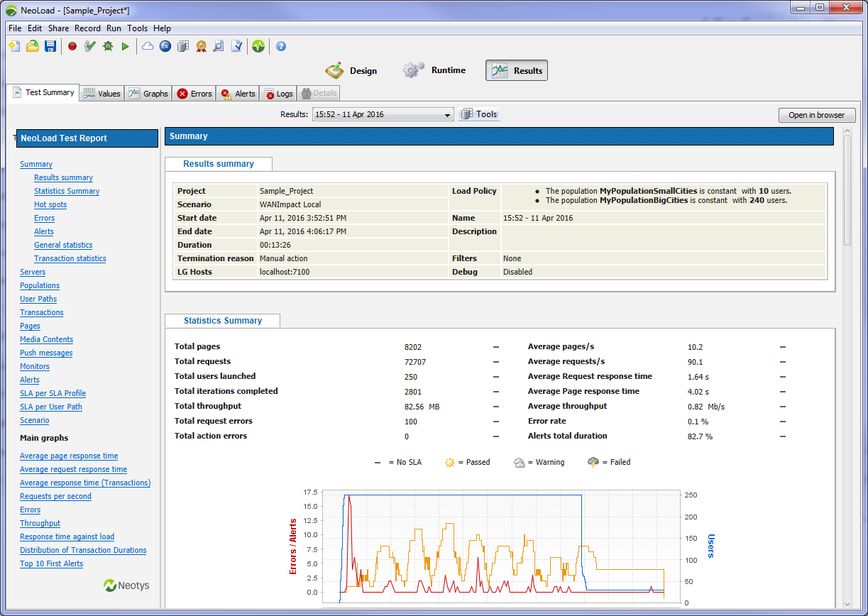Open a project with folder icon
Screen dimensions: 868x616
pyautogui.click(x=33, y=46)
